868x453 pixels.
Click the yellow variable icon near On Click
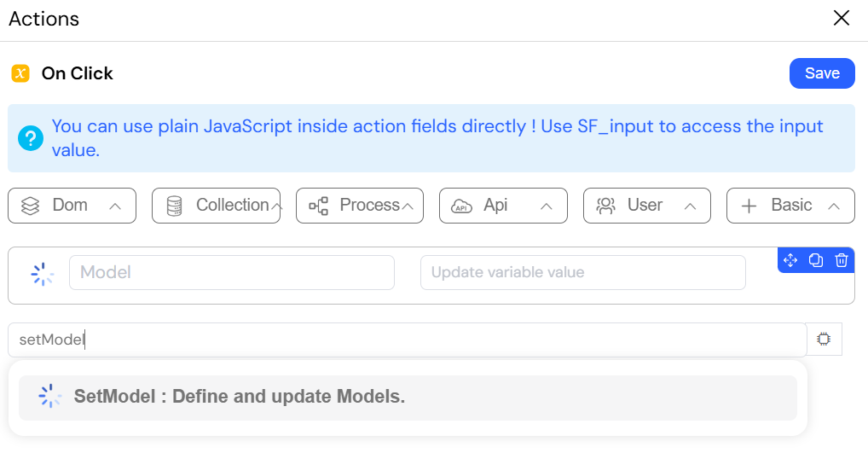click(20, 73)
